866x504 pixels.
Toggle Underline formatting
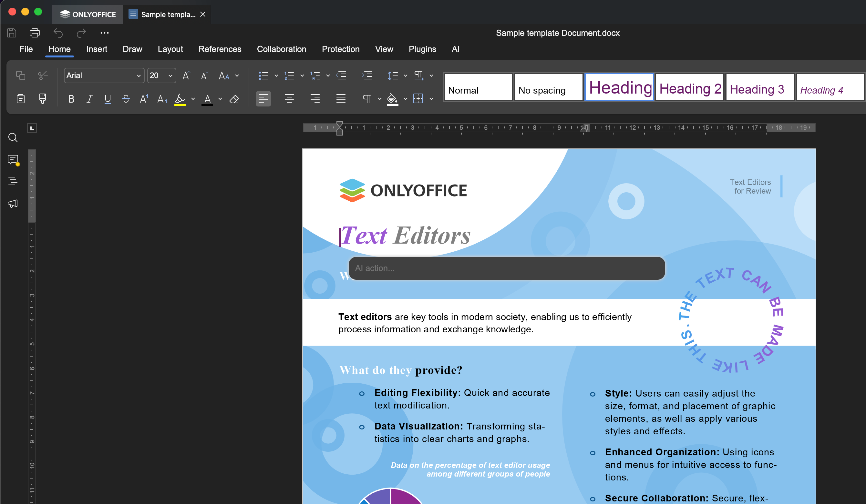[x=108, y=99]
